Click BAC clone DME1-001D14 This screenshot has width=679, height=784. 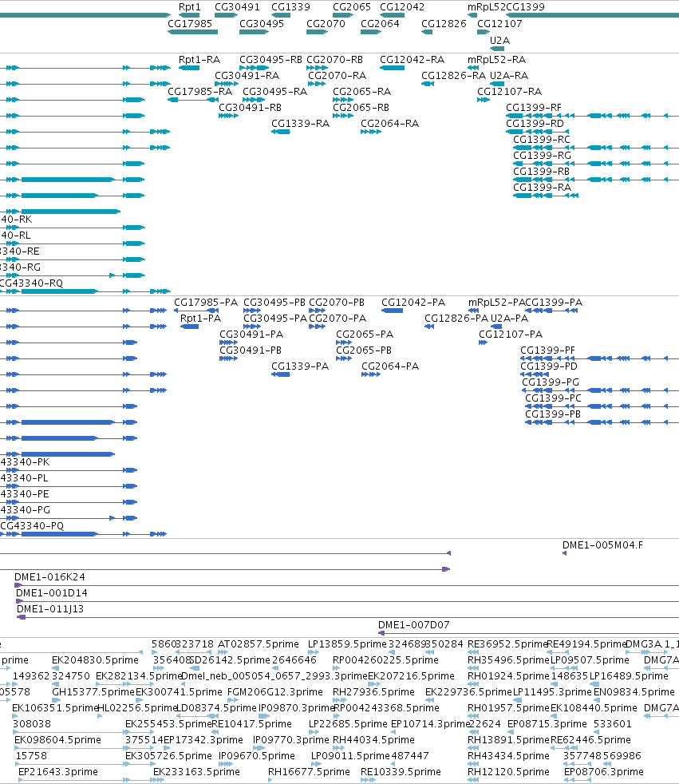51,593
